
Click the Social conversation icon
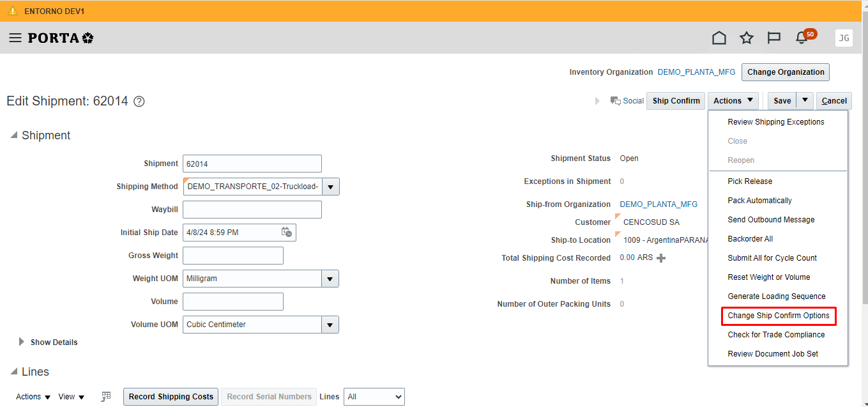click(616, 101)
